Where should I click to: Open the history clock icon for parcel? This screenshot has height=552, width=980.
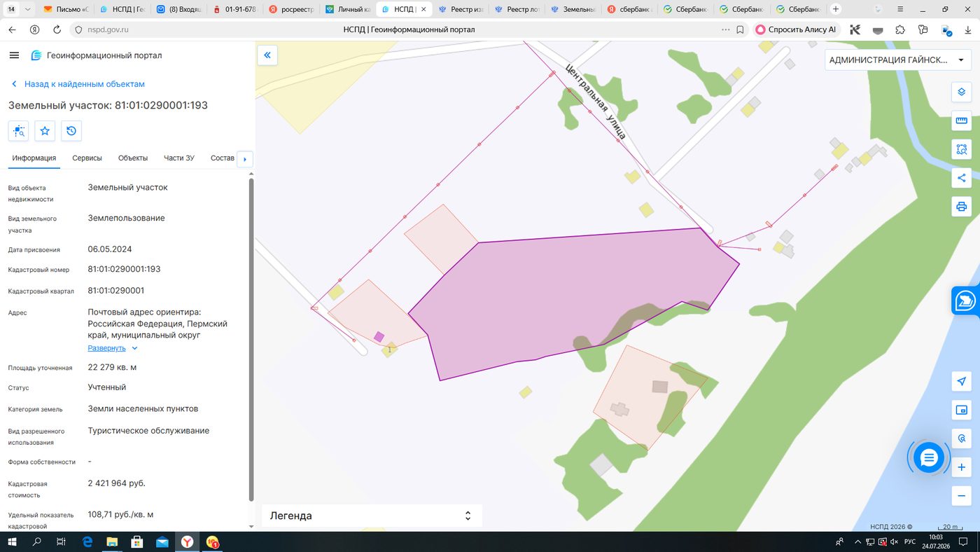(71, 131)
